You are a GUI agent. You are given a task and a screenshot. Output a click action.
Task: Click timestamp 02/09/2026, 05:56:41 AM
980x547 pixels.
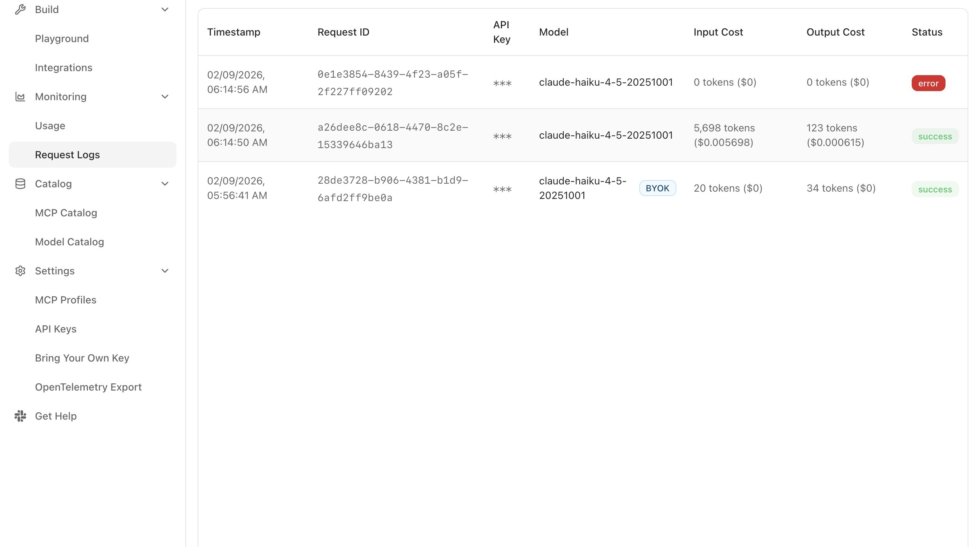(237, 188)
